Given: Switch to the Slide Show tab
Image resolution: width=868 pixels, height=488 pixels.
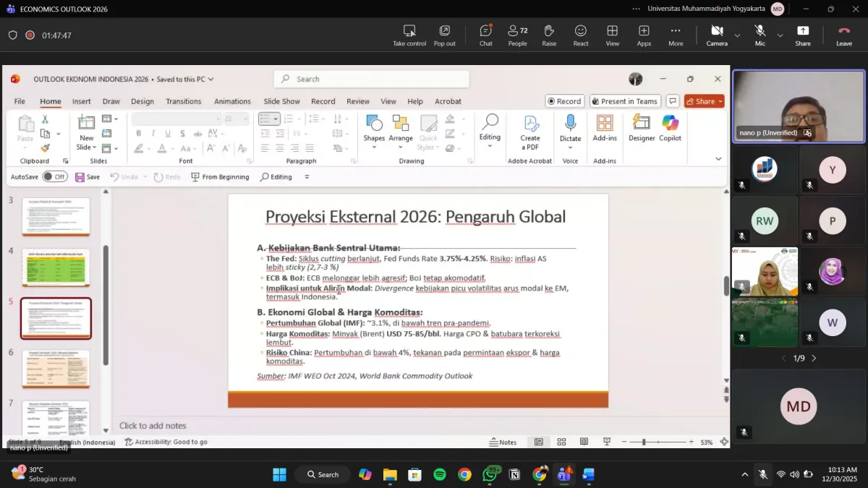Looking at the screenshot, I should pos(281,101).
